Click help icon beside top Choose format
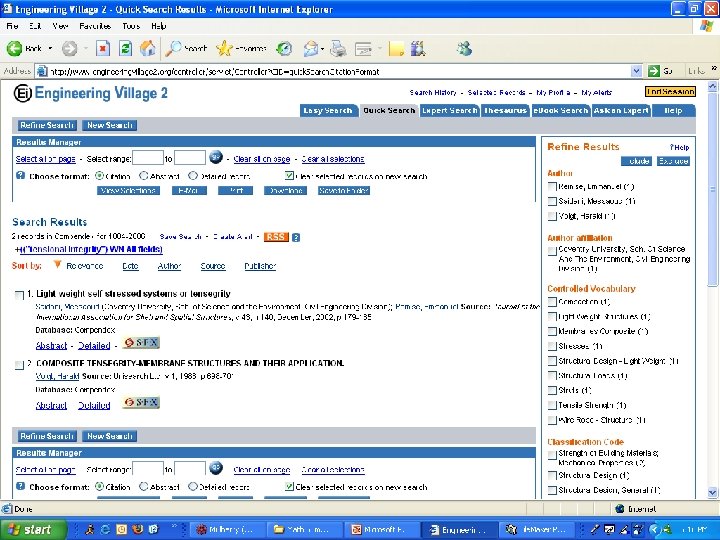This screenshot has height=540, width=720. pos(20,175)
